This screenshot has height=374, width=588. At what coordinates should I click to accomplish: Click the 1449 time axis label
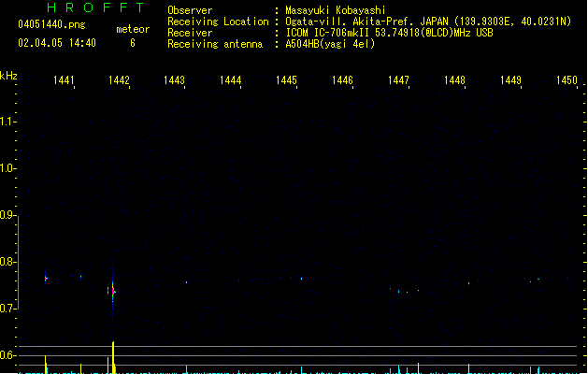510,80
